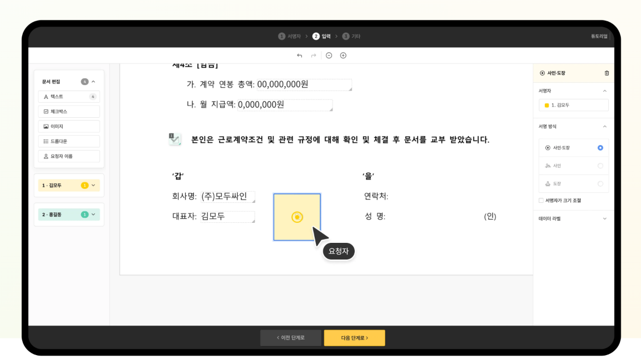Image resolution: width=641 pixels, height=364 pixels.
Task: Collapse the 문서 편집 panel
Action: tap(93, 82)
